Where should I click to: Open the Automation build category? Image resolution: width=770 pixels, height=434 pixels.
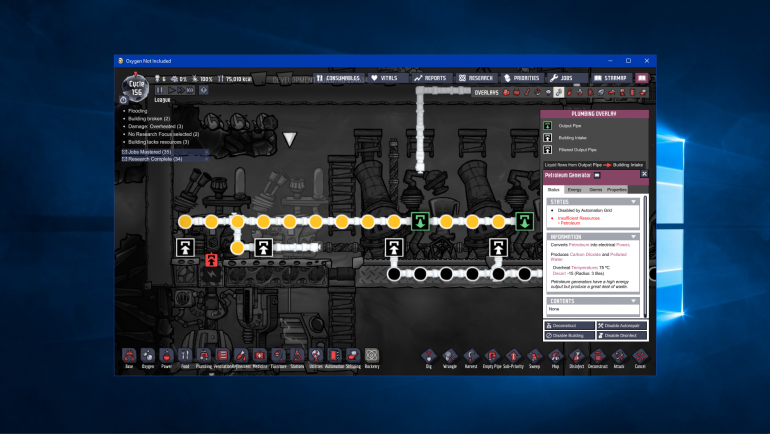334,355
